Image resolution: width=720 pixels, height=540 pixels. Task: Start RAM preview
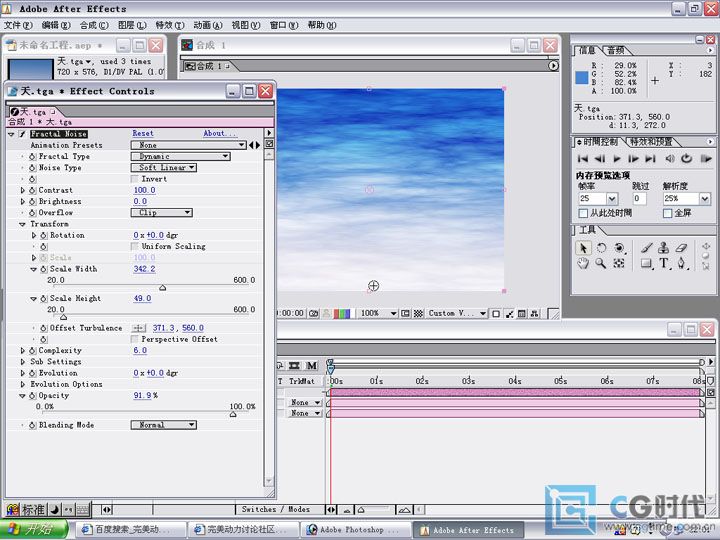[x=706, y=159]
